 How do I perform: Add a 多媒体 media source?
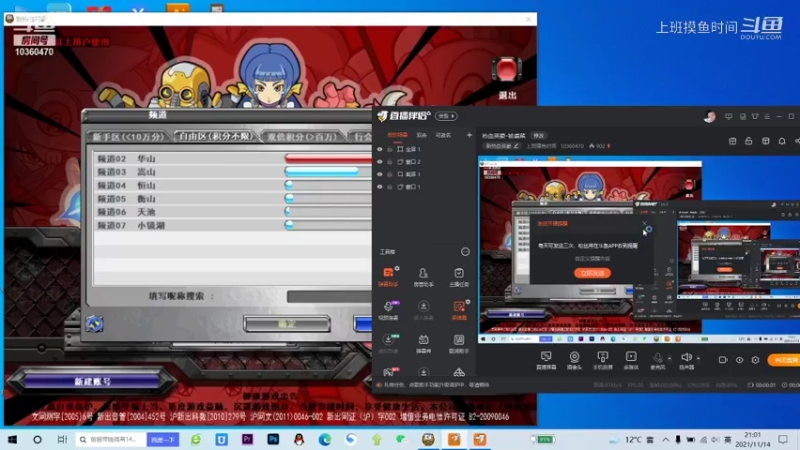pos(631,360)
